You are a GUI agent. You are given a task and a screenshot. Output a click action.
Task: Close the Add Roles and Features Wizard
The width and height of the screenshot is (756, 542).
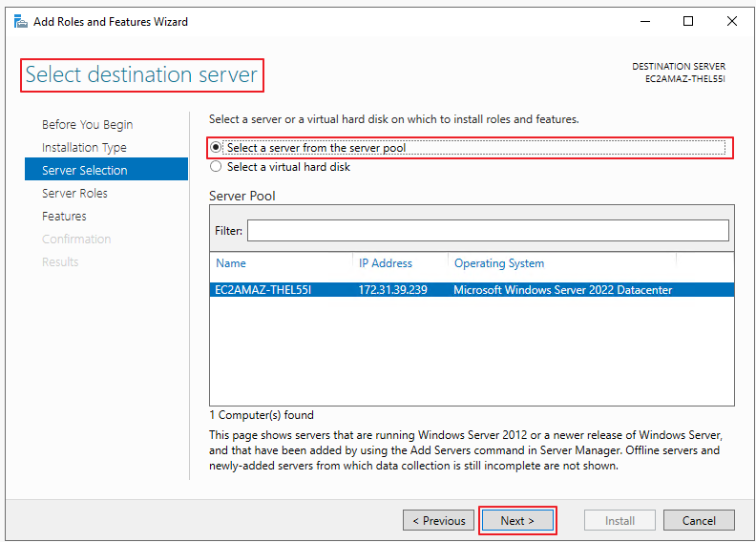point(731,21)
